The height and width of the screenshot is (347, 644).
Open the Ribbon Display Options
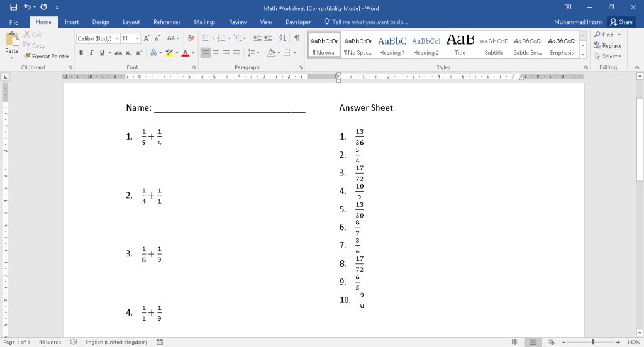point(568,7)
